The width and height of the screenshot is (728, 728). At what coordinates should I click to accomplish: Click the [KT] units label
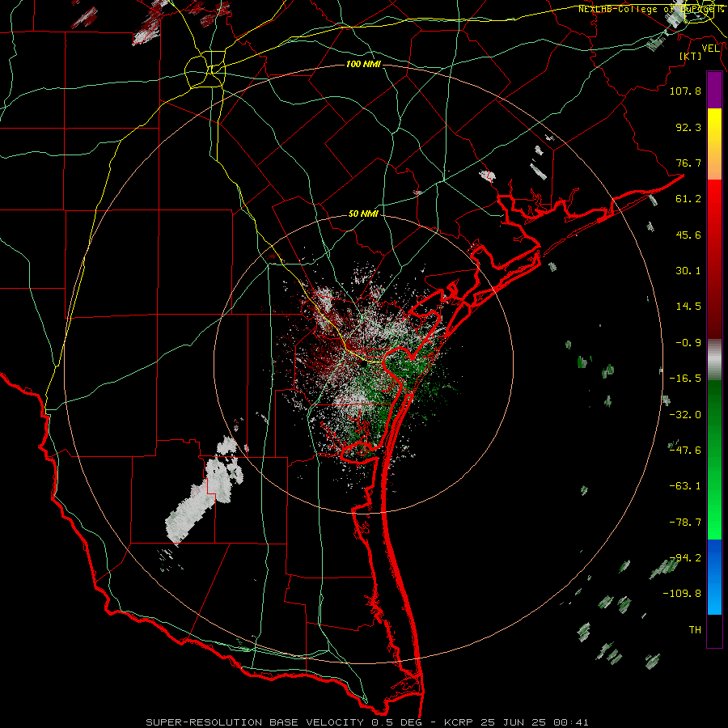691,56
